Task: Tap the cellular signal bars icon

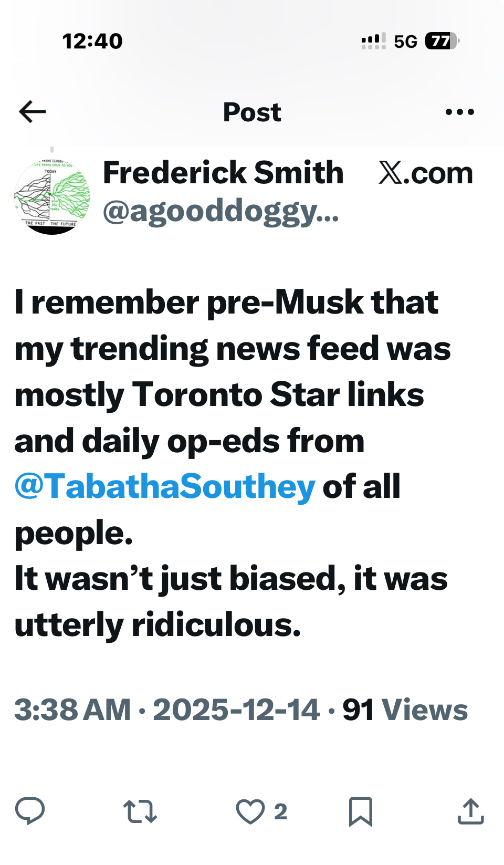Action: click(373, 41)
